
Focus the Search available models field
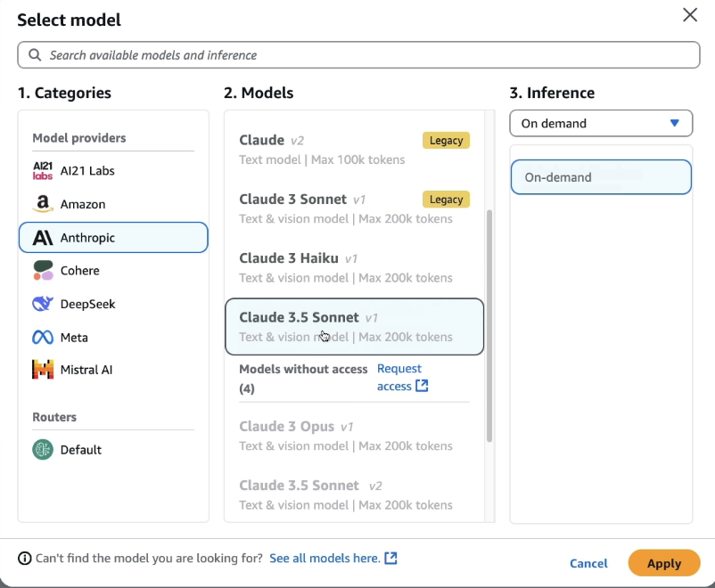pyautogui.click(x=358, y=55)
